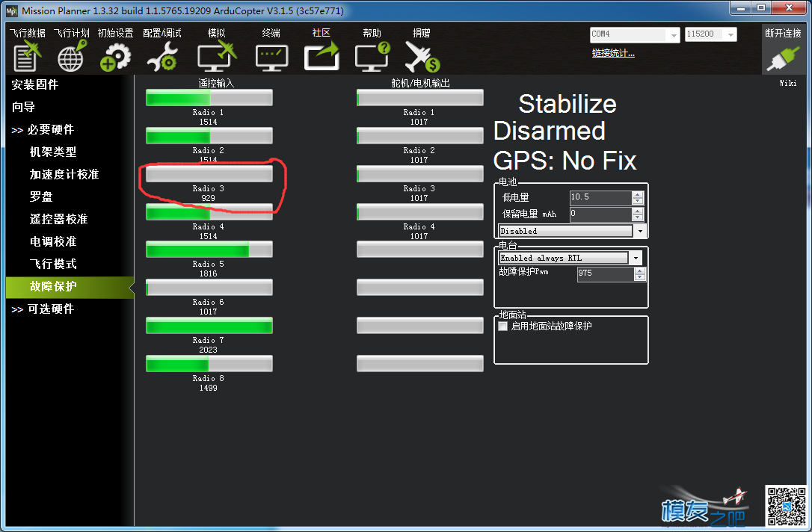
Task: Click the 舵机/电机输出 column header
Action: click(x=420, y=83)
